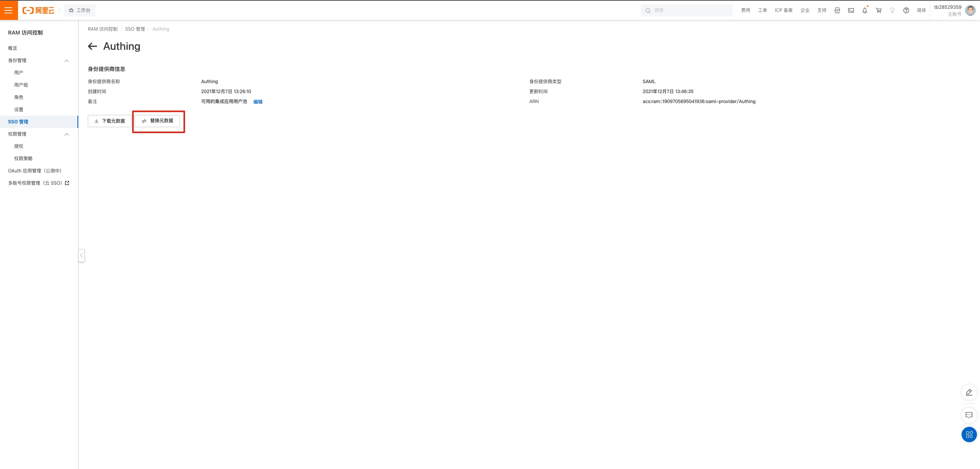Click the blue floating quick-access button
Viewport: 980px width, 469px height.
pos(969,435)
